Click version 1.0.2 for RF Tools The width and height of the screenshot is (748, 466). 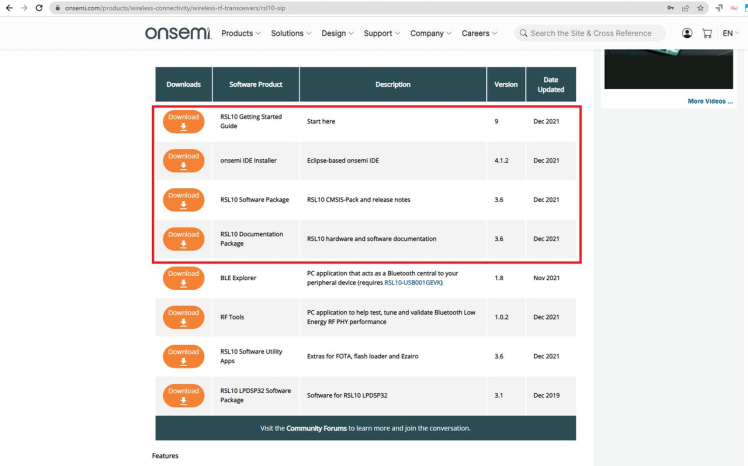pos(501,317)
